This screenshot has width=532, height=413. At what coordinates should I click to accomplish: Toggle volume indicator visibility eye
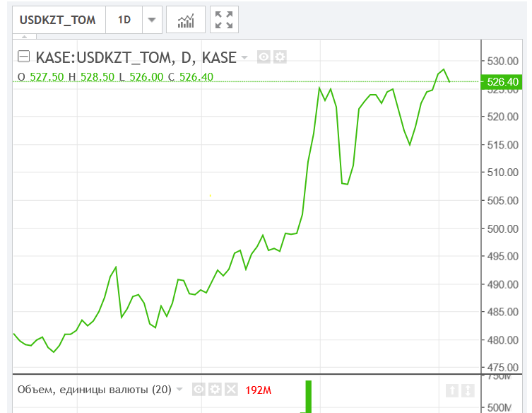(199, 389)
